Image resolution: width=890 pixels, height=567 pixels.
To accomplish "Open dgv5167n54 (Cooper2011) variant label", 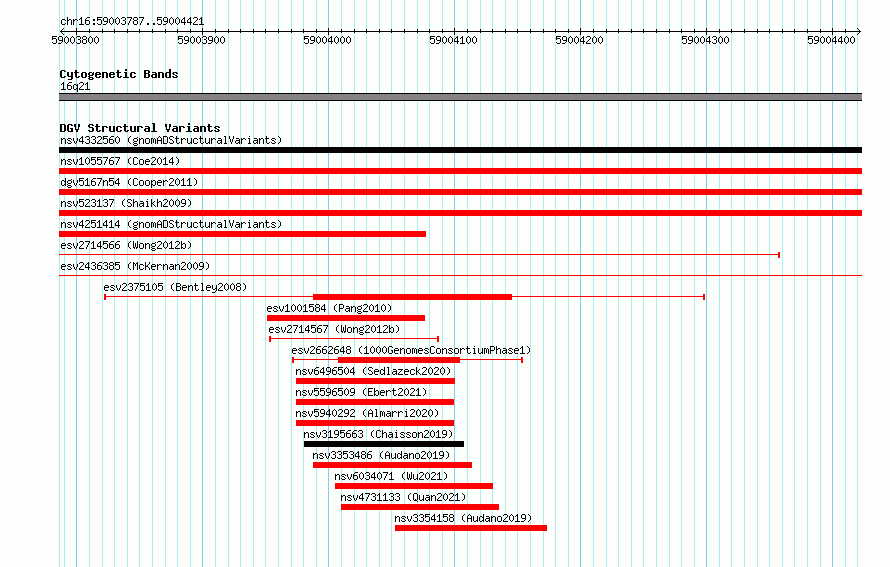I will point(129,182).
